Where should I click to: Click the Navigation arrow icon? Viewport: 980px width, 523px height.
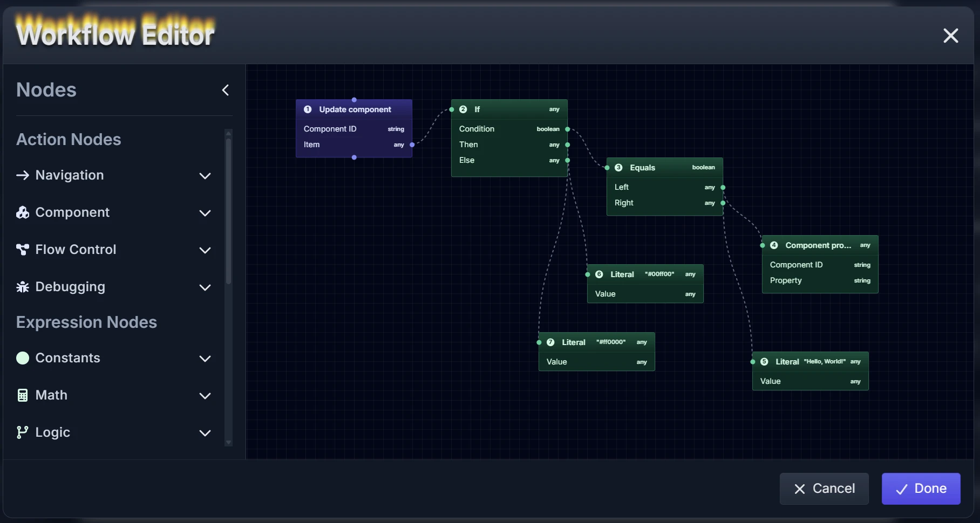click(x=23, y=175)
